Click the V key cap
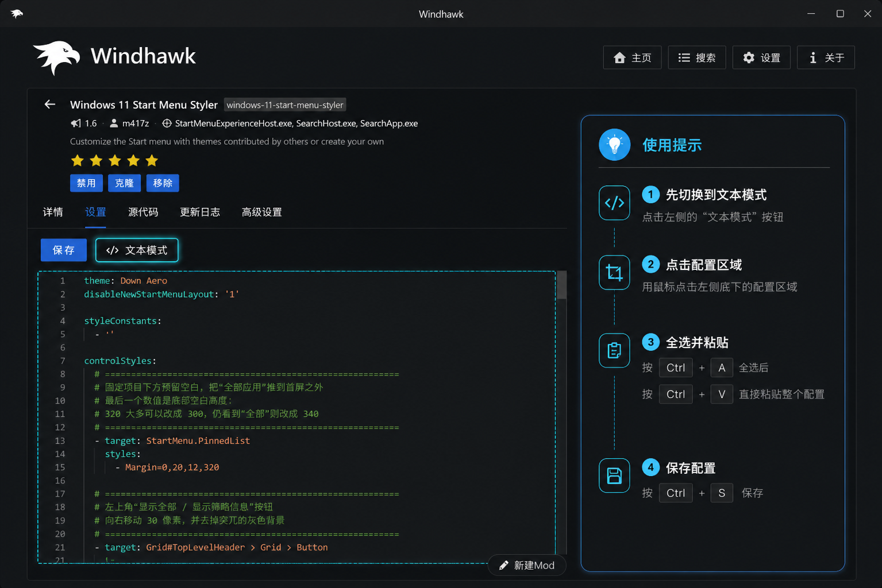The width and height of the screenshot is (882, 588). click(x=722, y=394)
